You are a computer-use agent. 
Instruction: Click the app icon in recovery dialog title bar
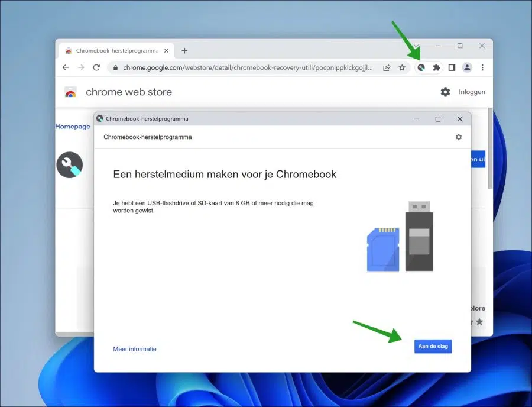click(100, 118)
